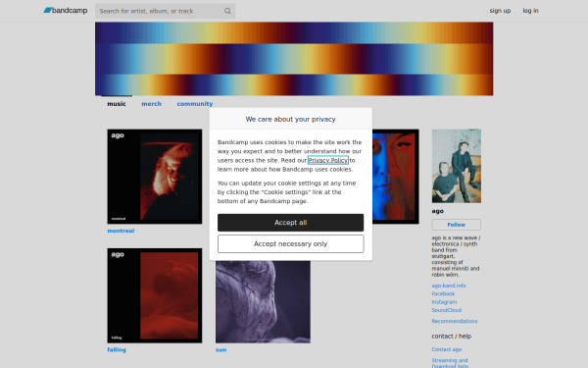Open ago's Facebook link
Viewport: 588px width, 368px height.
click(x=443, y=293)
